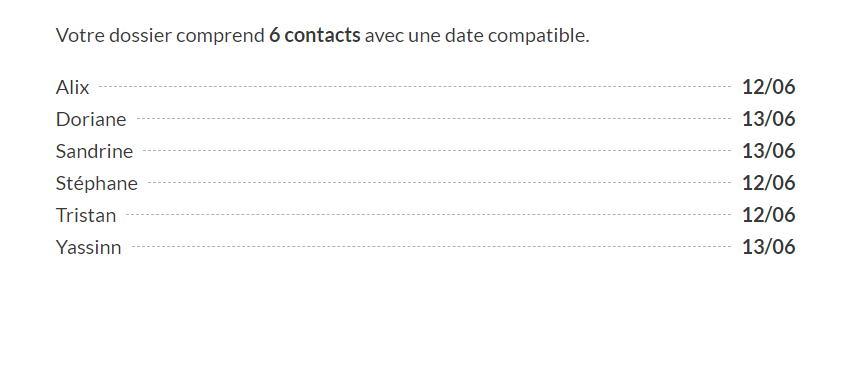The height and width of the screenshot is (365, 866).
Task: Click Yassinn's 13/06 date
Action: tap(768, 247)
